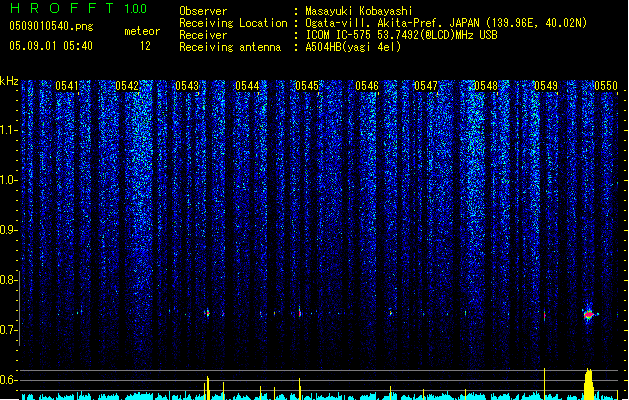The image size is (629, 400).
Task: Click the 1.0 kHz axis label
Action: [x=9, y=180]
